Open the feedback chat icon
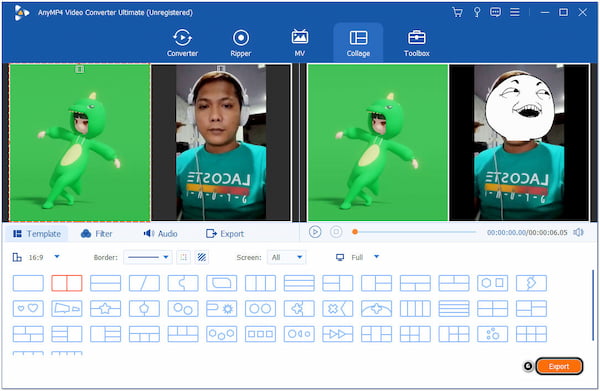Image resolution: width=600 pixels, height=391 pixels. pos(496,12)
